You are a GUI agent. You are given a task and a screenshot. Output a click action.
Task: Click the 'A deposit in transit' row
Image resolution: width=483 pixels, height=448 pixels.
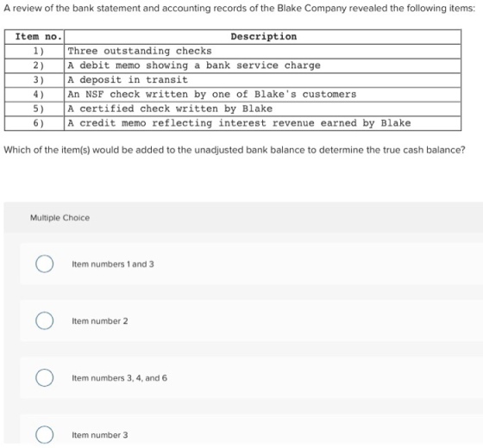coord(233,80)
